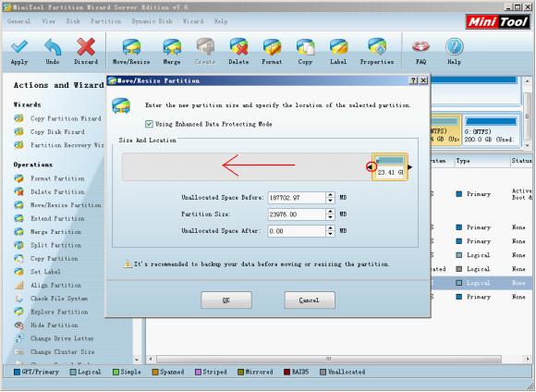Choose Extend Partition operation
Image resolution: width=536 pixels, height=392 pixels.
(50, 218)
